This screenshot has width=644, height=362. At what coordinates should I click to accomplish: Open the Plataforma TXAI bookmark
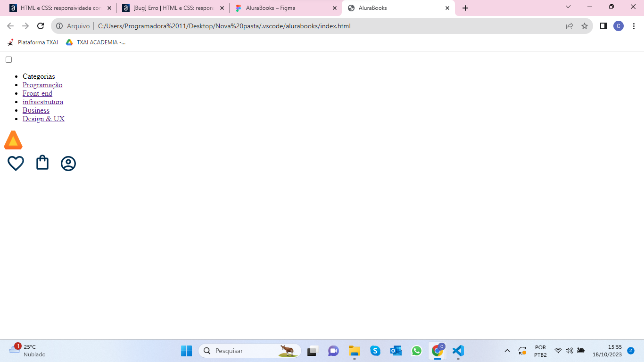(x=33, y=42)
